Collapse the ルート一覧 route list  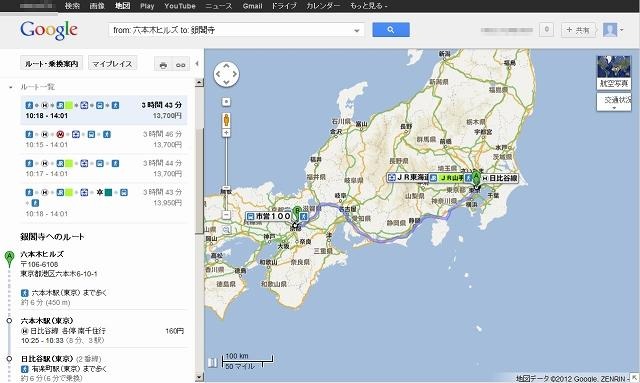click(x=10, y=87)
